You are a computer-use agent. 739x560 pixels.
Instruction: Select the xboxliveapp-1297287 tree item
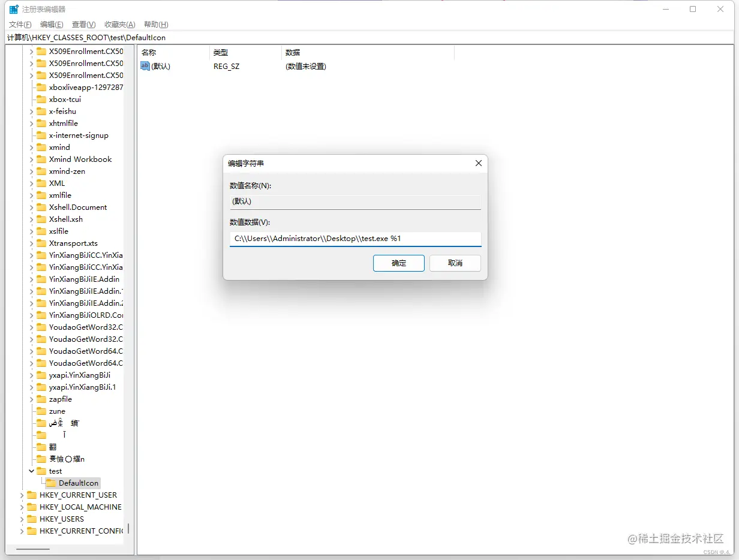[86, 88]
